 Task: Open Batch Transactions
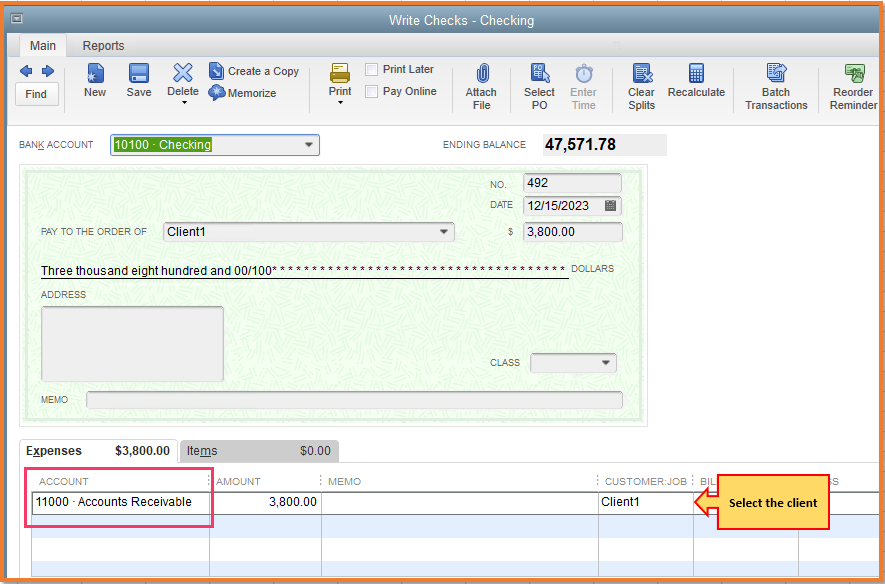776,86
